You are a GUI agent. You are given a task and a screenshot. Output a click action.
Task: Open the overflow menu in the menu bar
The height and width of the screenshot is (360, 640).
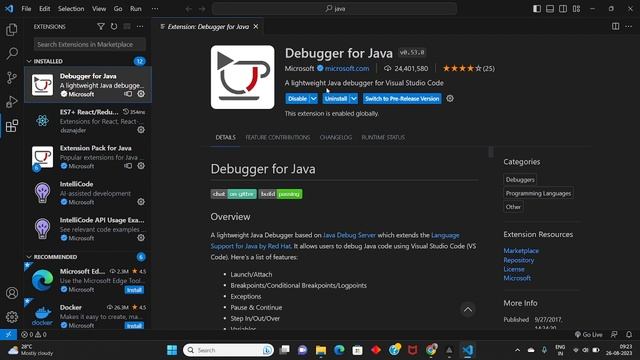(x=155, y=9)
